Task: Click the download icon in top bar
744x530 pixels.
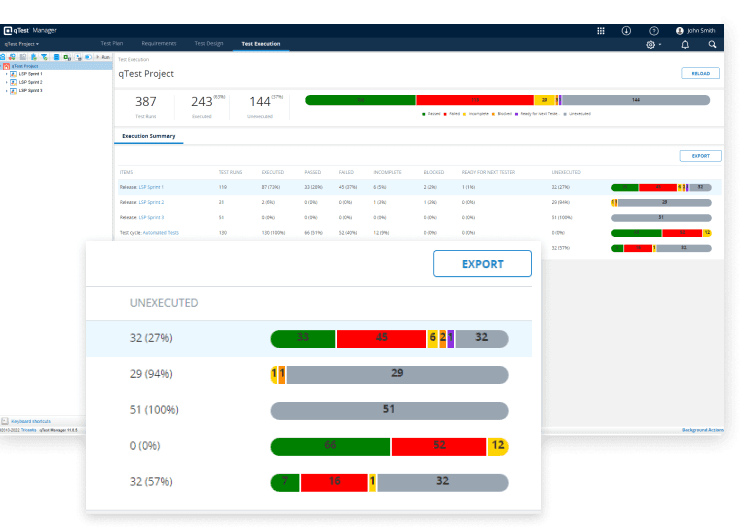Action: click(626, 31)
